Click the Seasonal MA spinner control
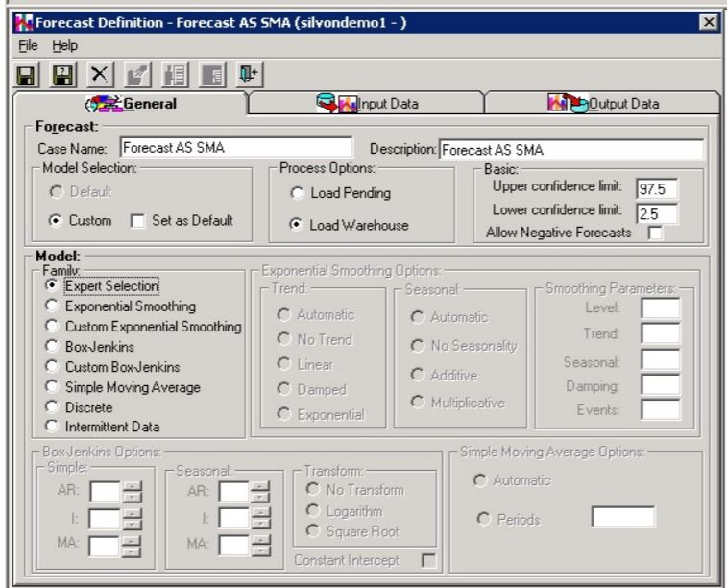 [260, 546]
